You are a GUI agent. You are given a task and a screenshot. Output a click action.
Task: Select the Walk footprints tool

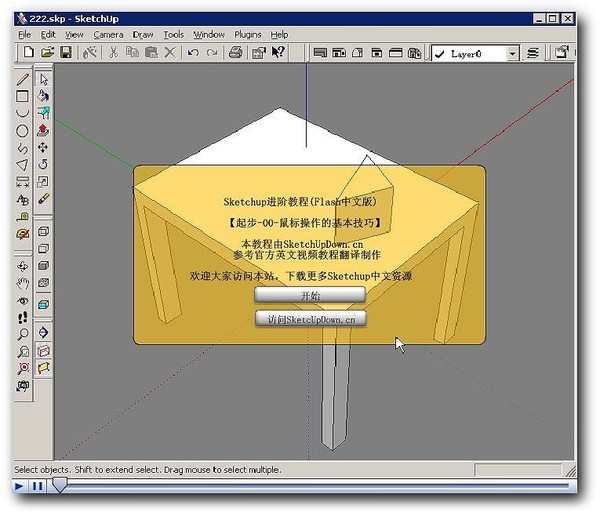23,318
